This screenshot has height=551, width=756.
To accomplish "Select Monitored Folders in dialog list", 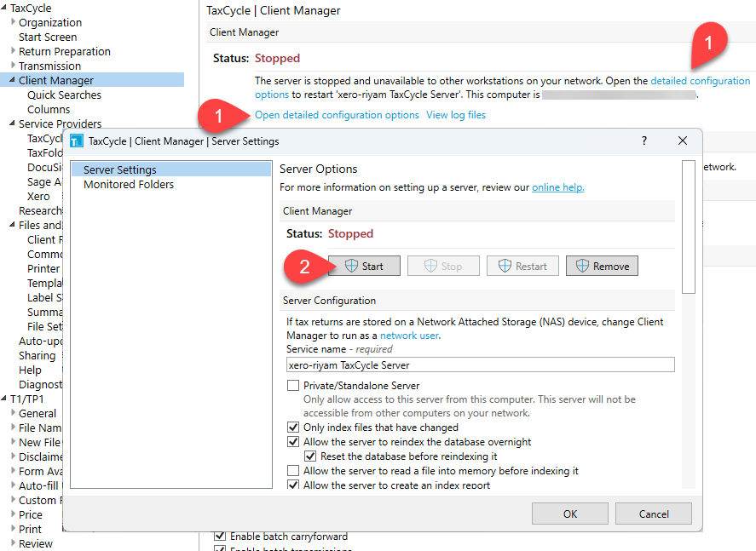I will pyautogui.click(x=128, y=184).
